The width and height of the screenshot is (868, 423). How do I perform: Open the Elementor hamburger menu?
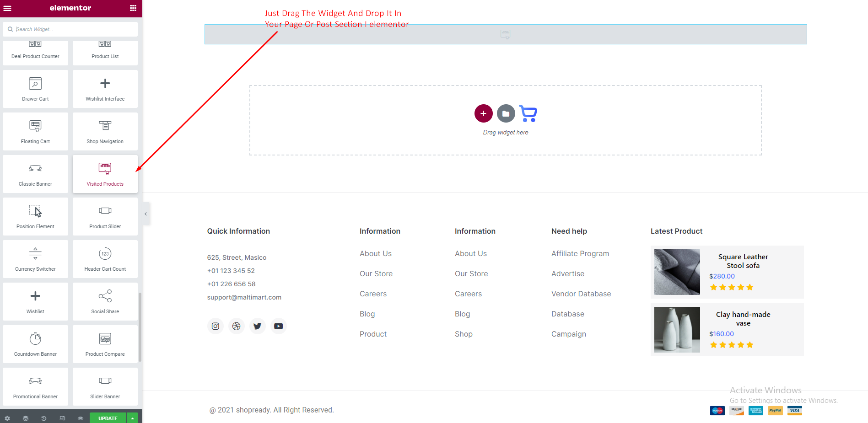7,8
